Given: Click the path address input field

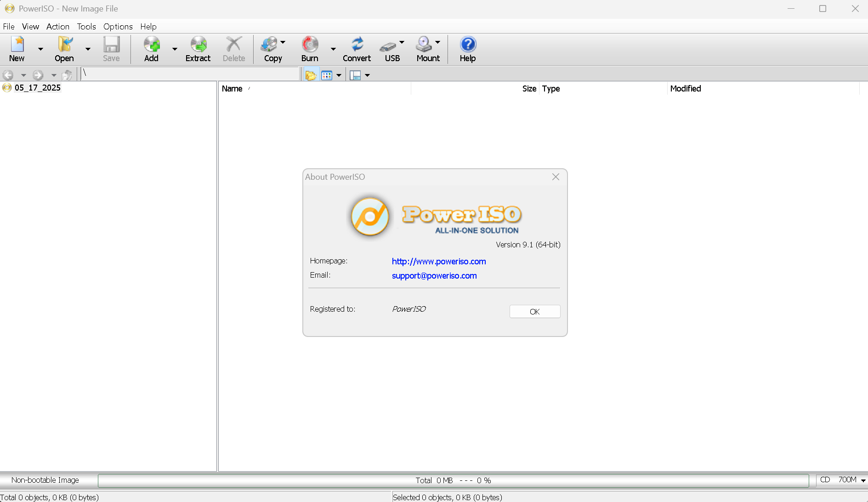Looking at the screenshot, I should coord(190,74).
